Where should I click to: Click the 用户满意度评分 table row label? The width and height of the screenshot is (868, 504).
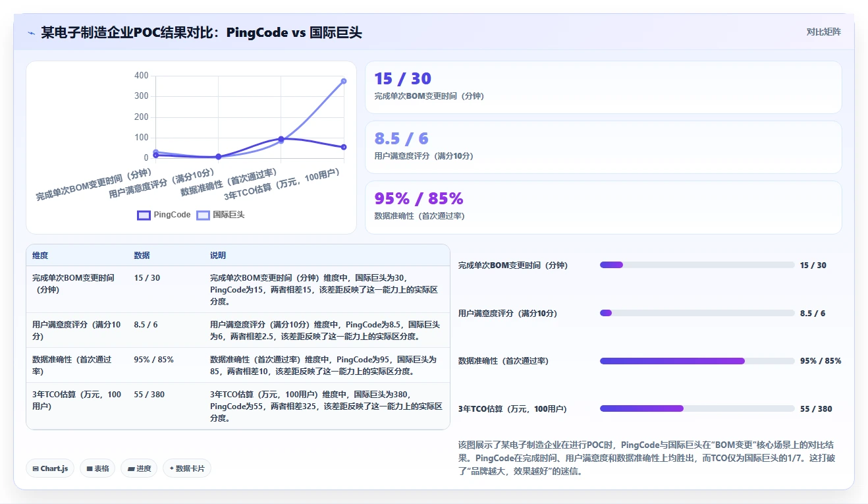point(76,331)
